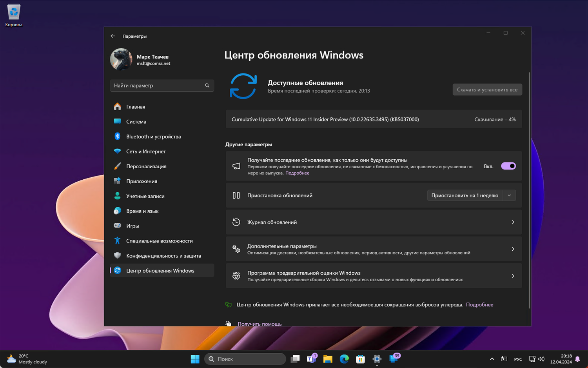
Task: Click the back arrow in Параметры header
Action: (x=113, y=36)
